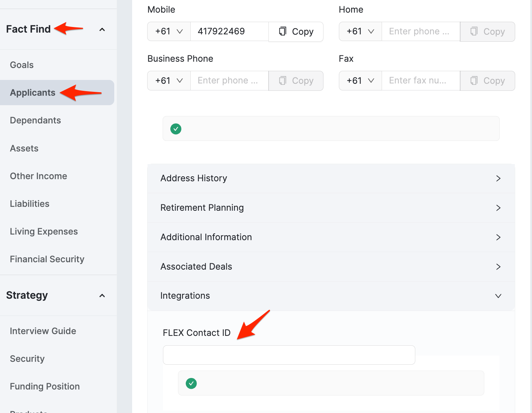Go to Interview Guide under Strategy
This screenshot has height=413, width=532.
[43, 331]
